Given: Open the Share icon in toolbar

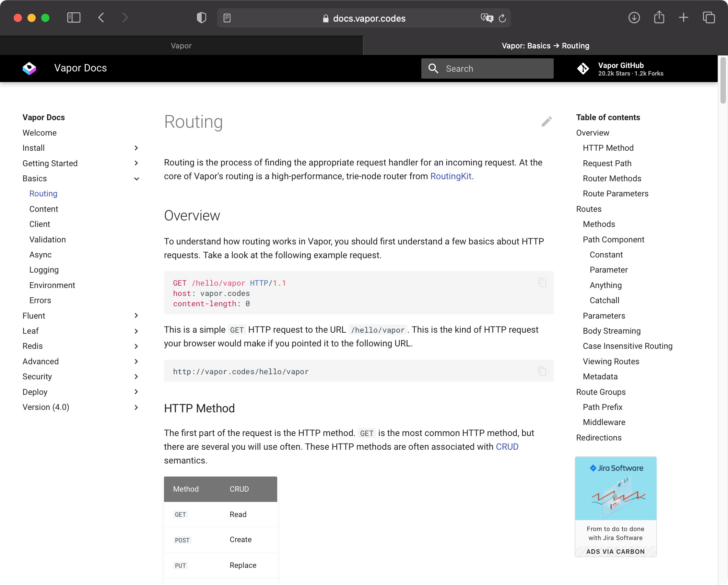Looking at the screenshot, I should pyautogui.click(x=659, y=17).
